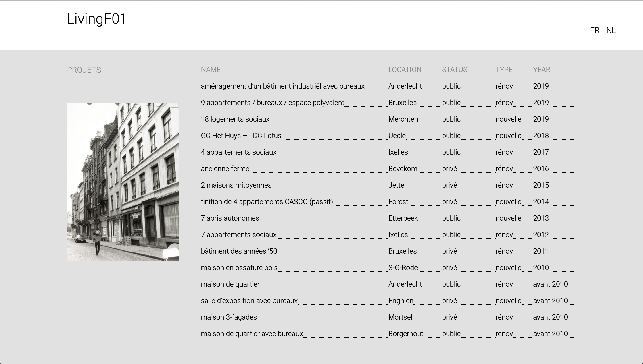Open salle d'exposition avec bureaux project
Screen dimensions: 643x364
[x=249, y=301]
